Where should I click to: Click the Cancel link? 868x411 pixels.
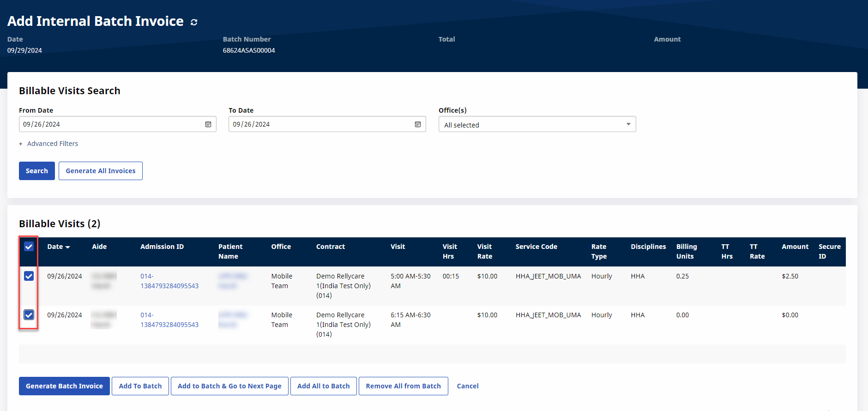pos(467,386)
